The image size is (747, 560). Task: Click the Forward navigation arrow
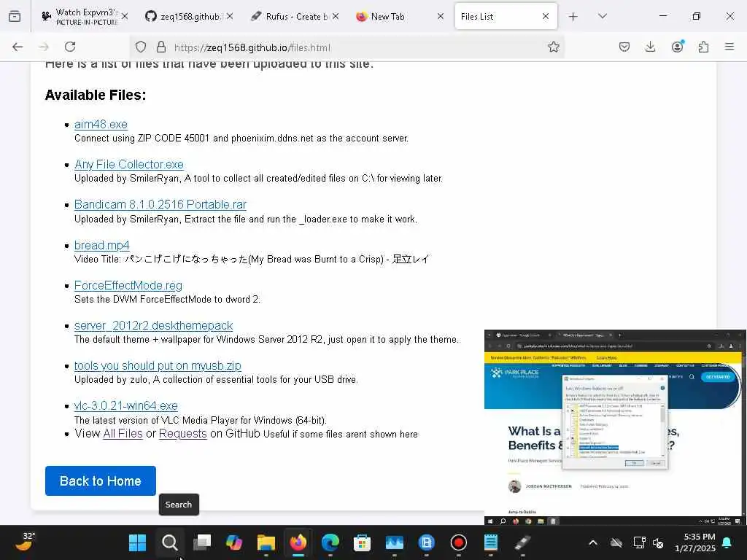44,47
